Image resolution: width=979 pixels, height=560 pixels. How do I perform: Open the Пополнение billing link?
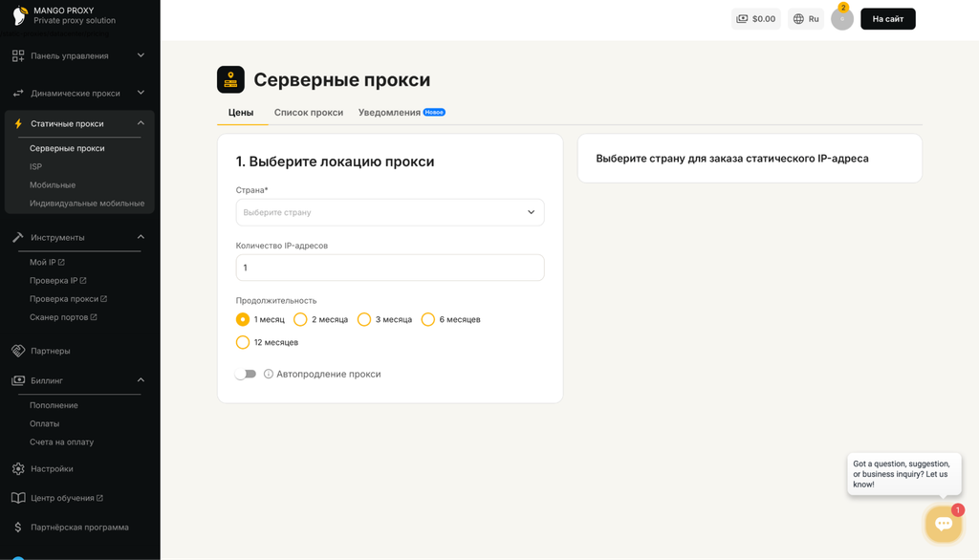[54, 405]
